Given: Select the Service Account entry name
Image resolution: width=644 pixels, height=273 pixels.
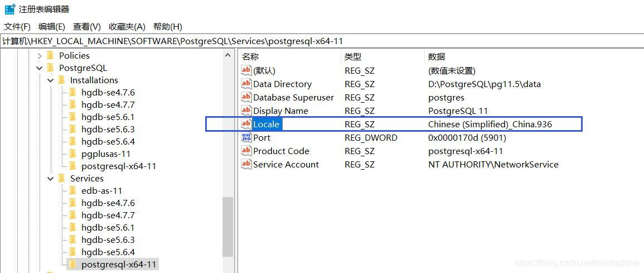Looking at the screenshot, I should tap(286, 165).
